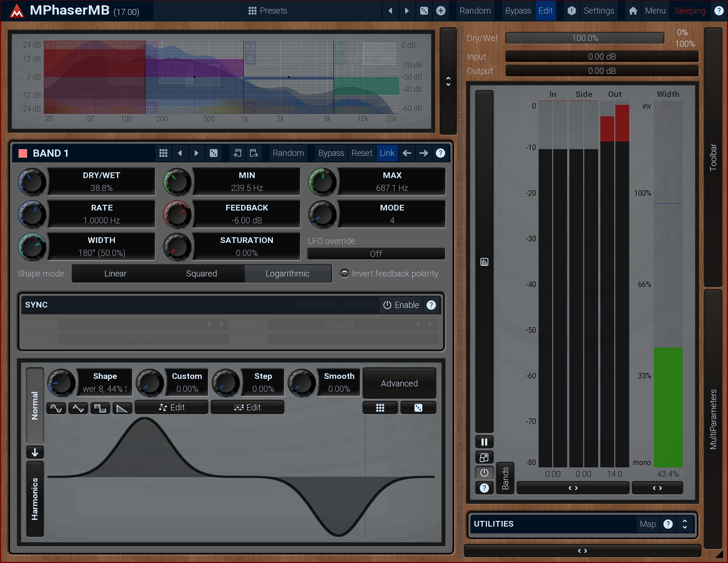Open the LFO override dropdown

point(376,254)
